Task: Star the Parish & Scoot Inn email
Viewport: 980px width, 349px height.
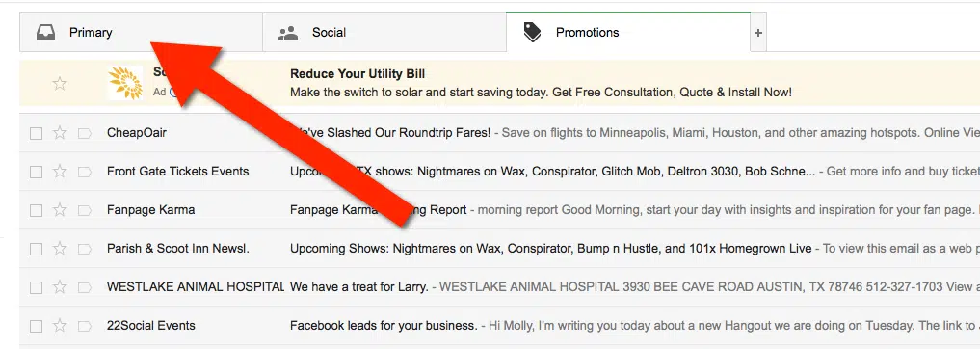Action: [60, 249]
